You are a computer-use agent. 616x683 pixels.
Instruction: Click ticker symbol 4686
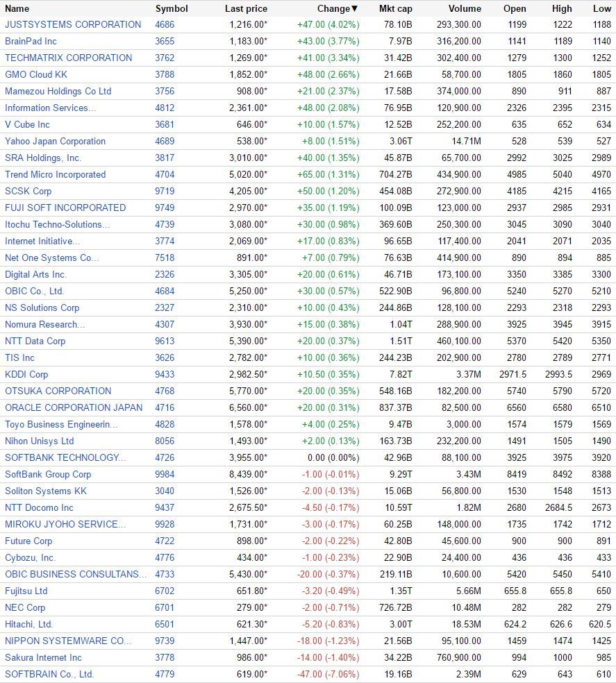tap(165, 24)
